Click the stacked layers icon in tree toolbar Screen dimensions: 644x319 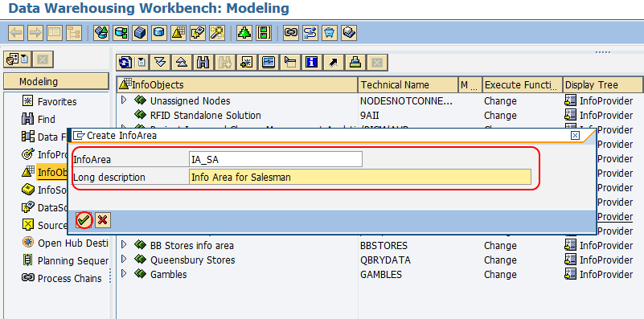pos(355,63)
